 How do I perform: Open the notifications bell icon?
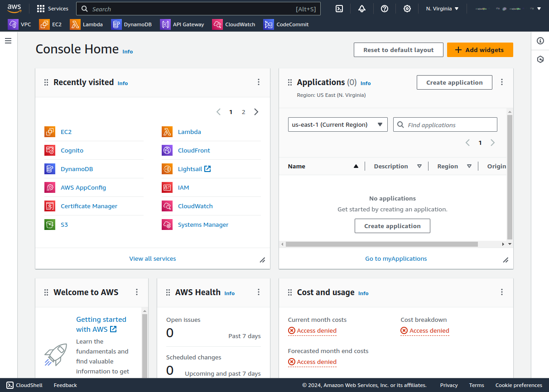[x=361, y=9]
